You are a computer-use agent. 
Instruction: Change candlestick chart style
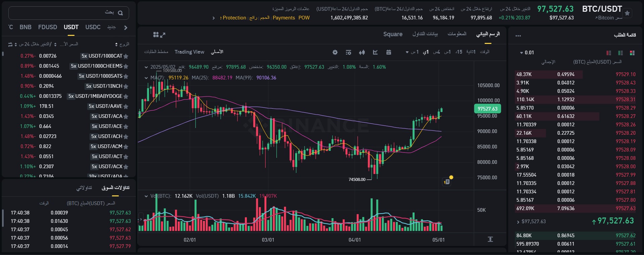[362, 52]
